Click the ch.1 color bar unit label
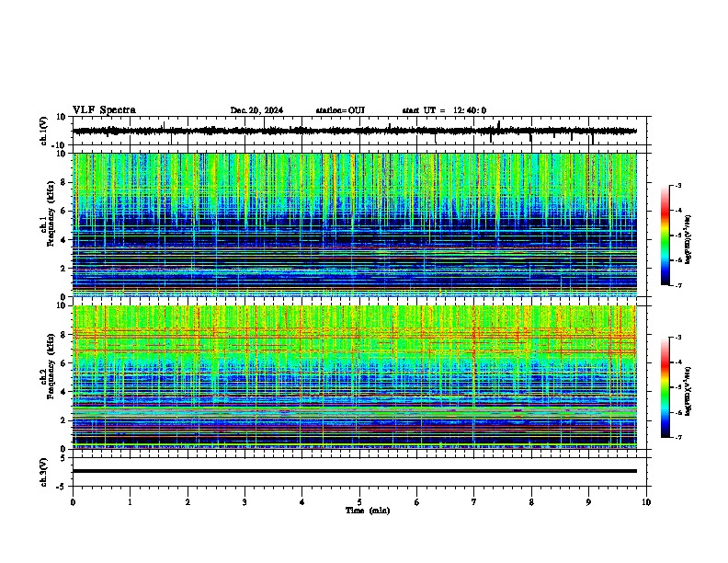This screenshot has width=728, height=563. coord(688,240)
